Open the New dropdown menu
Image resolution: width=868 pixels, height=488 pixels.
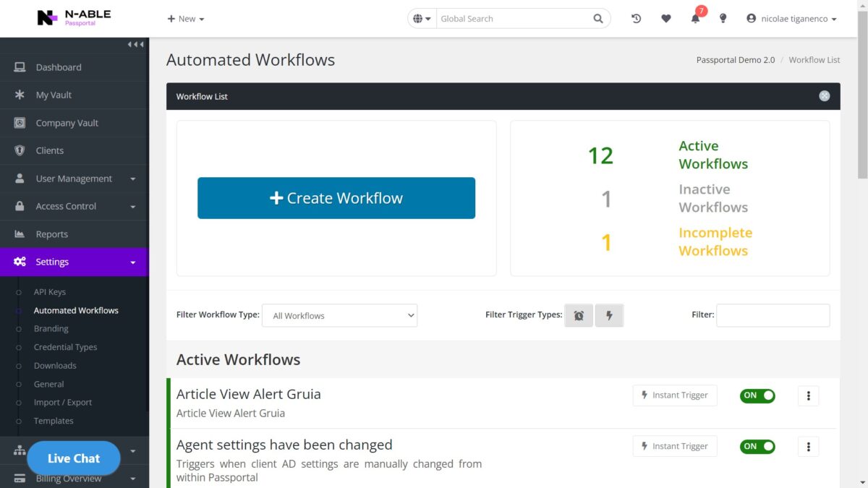(x=186, y=19)
